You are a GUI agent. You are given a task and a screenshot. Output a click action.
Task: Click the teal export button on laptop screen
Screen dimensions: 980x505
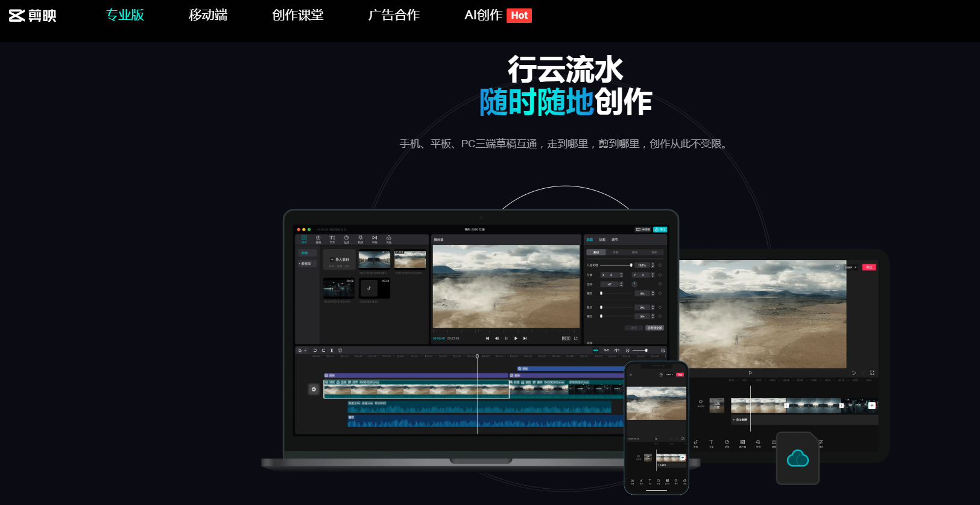[660, 229]
